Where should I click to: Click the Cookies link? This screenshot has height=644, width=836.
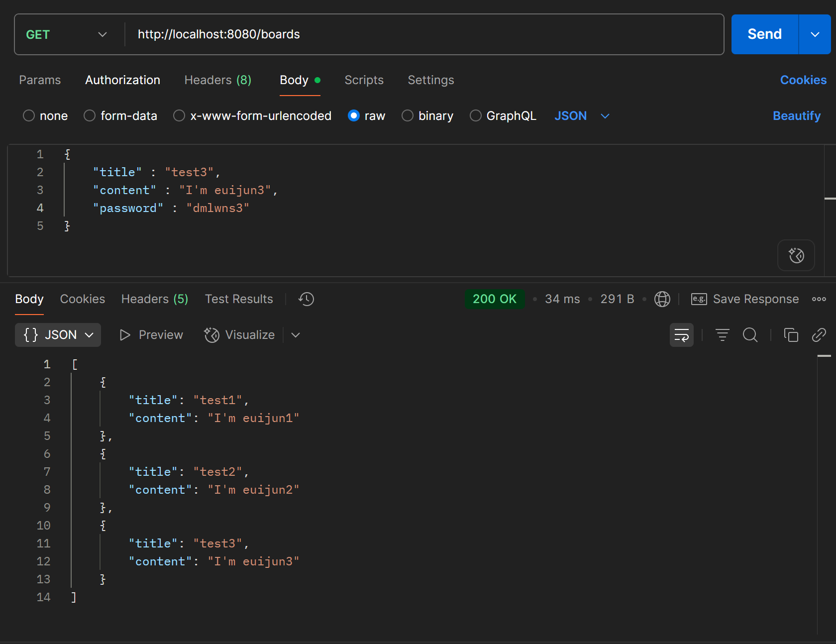(x=803, y=80)
